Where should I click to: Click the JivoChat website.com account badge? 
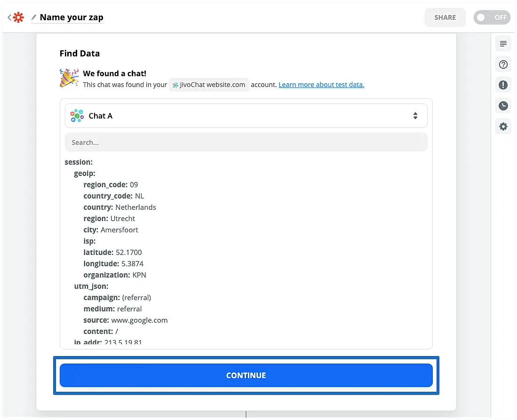click(209, 85)
